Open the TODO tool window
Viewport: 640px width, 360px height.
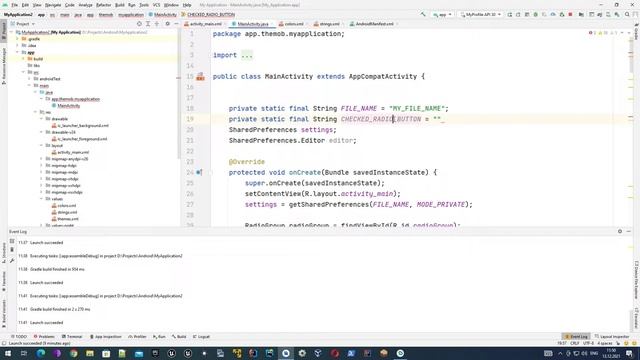point(18,337)
